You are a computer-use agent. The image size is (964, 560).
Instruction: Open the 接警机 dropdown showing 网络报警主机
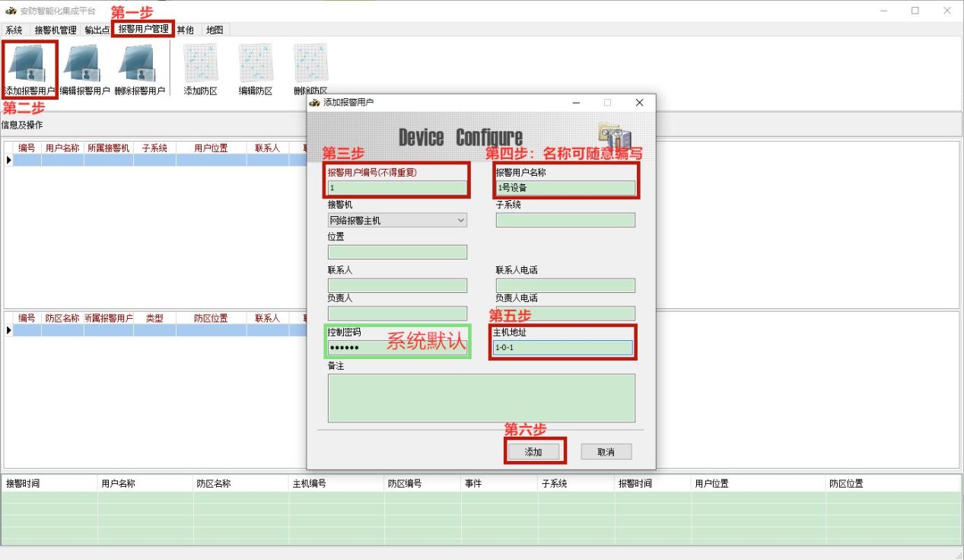pos(397,220)
